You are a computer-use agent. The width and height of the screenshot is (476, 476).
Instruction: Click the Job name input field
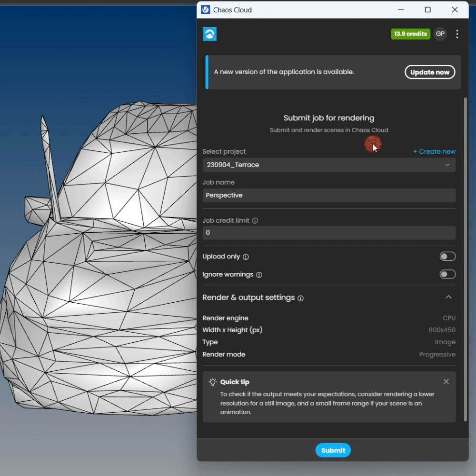pyautogui.click(x=329, y=195)
